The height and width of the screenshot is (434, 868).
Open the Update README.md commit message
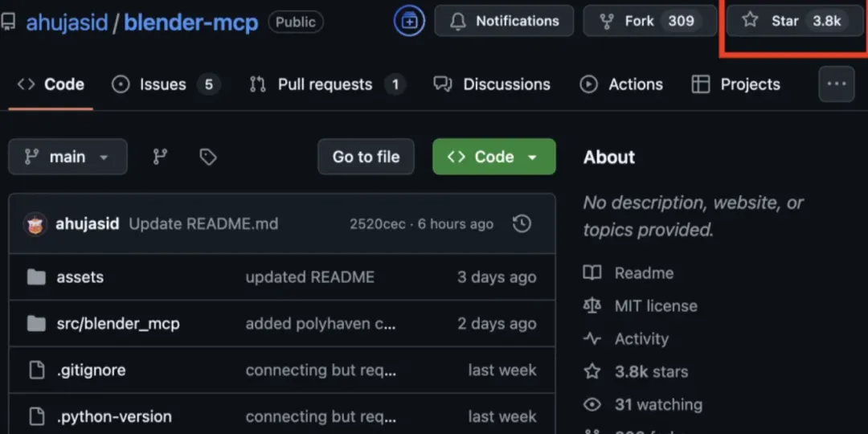(203, 224)
